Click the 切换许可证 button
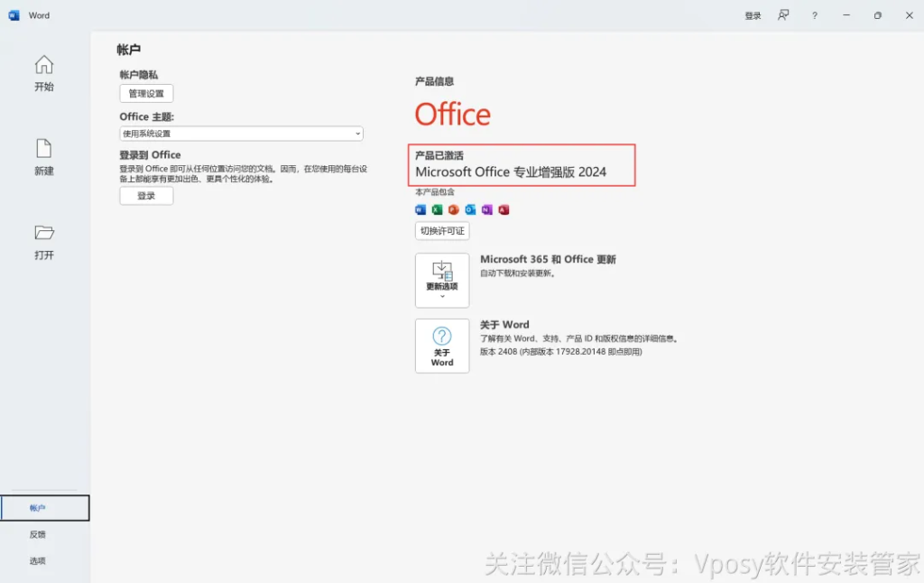The height and width of the screenshot is (583, 924). coord(442,231)
